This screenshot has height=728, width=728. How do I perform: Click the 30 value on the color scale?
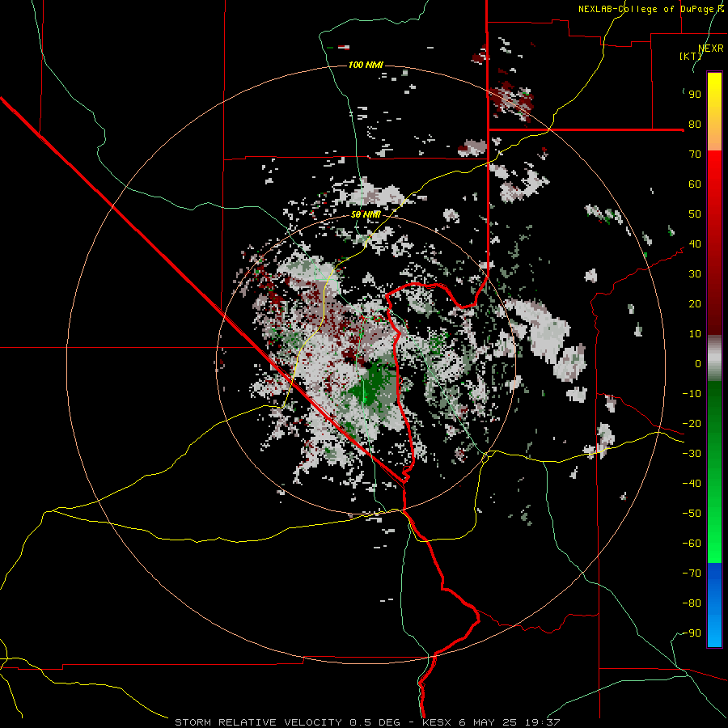point(695,274)
